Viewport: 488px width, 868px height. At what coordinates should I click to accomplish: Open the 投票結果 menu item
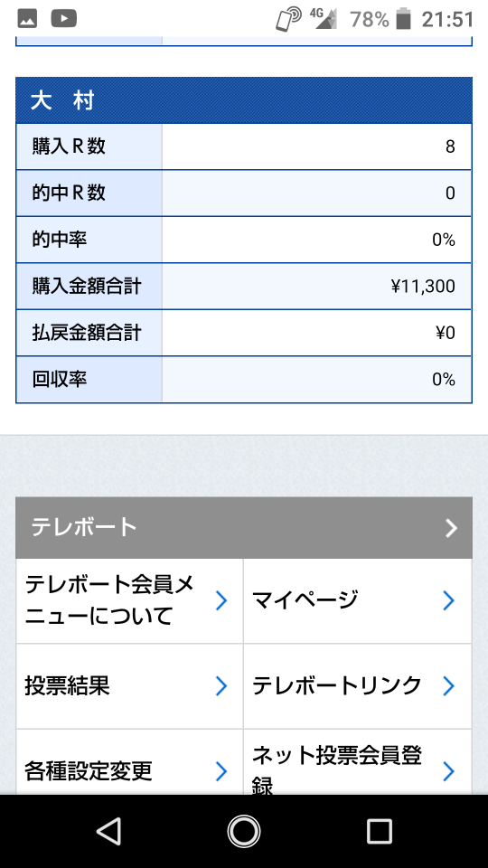click(129, 686)
